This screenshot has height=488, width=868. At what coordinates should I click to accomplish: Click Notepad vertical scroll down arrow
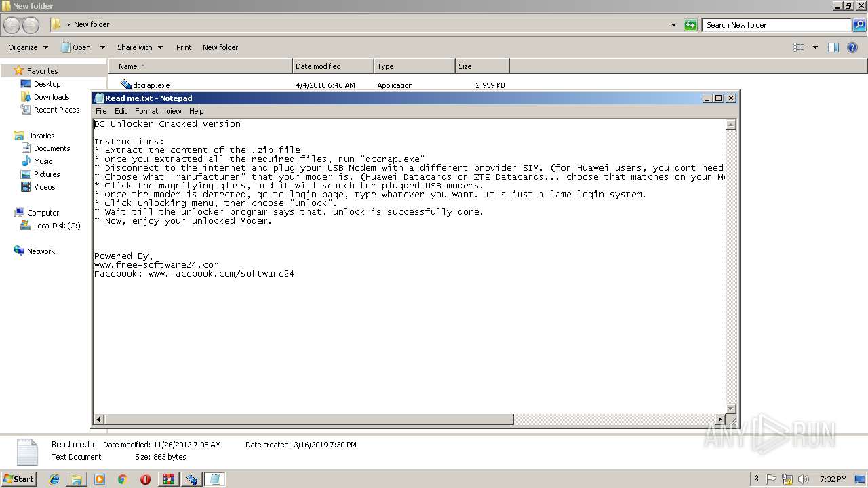point(731,408)
